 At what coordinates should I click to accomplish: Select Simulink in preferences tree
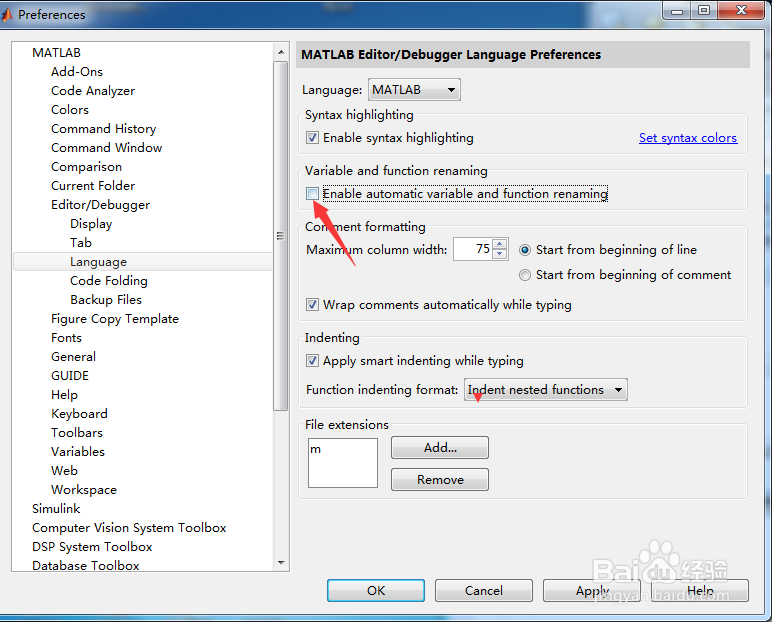point(56,509)
